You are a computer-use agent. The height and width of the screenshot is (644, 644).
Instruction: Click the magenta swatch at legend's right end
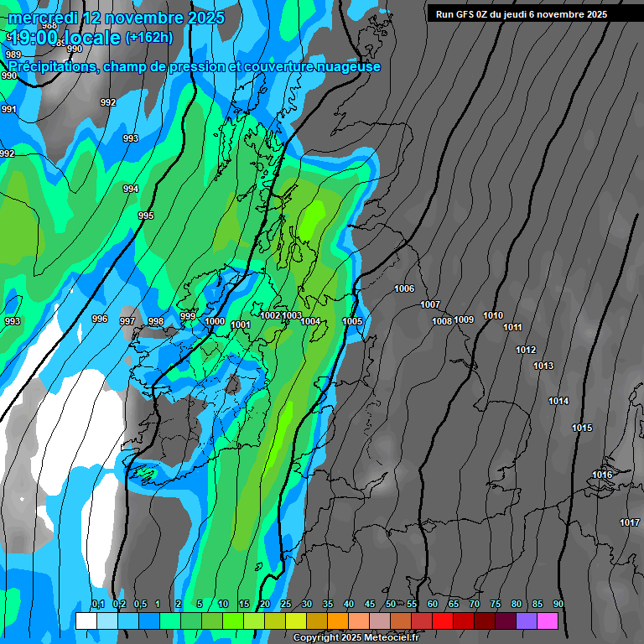548,621
